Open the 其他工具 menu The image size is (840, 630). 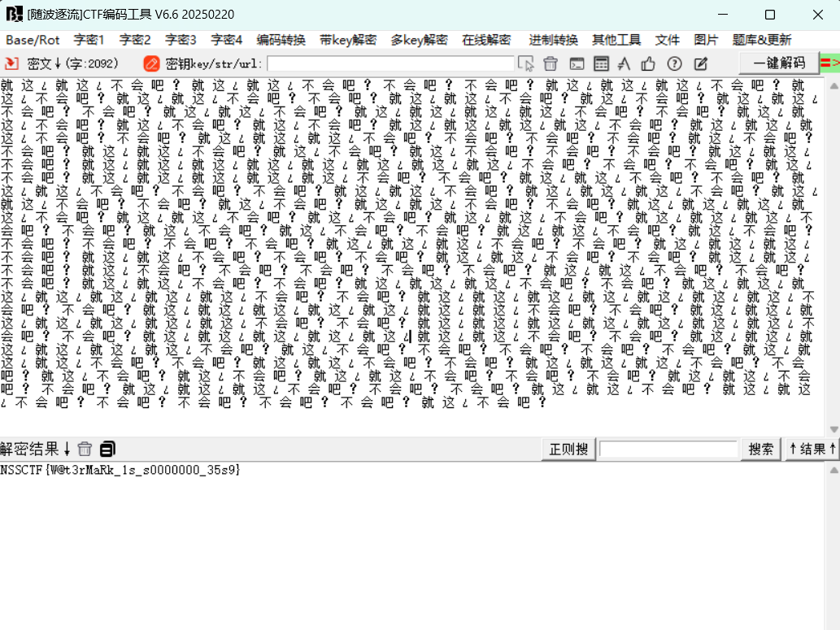tap(616, 40)
